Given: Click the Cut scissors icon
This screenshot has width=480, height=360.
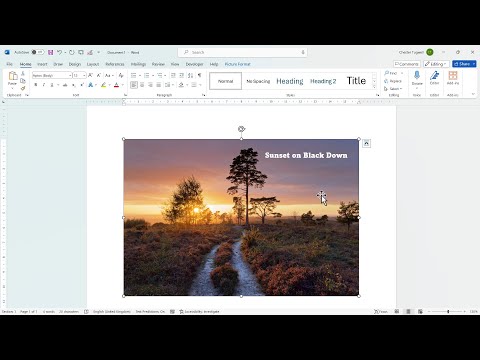Looking at the screenshot, I should point(23,73).
